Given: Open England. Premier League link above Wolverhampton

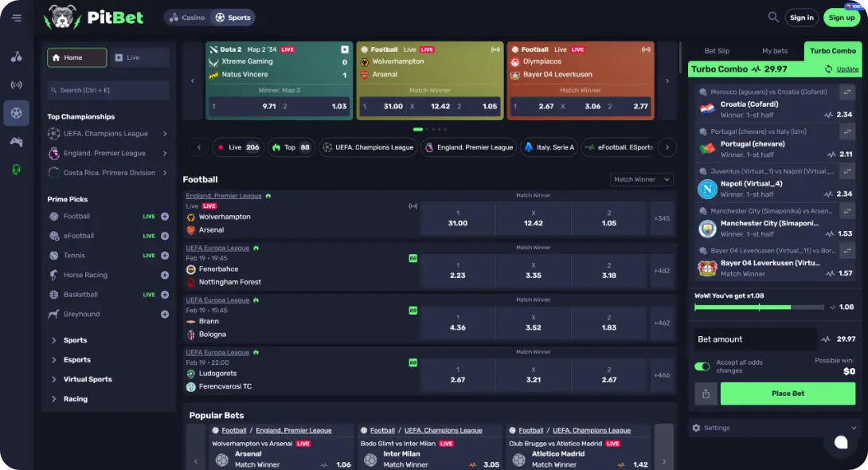Looking at the screenshot, I should pyautogui.click(x=224, y=196).
